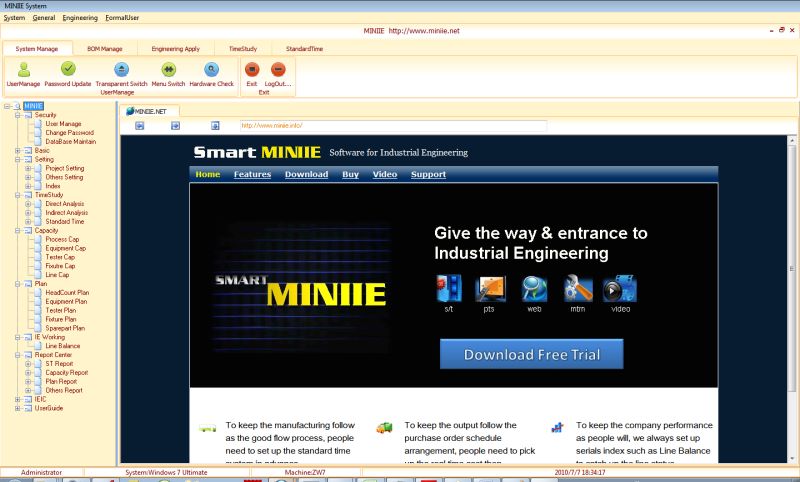Screen dimensions: 800x482
Task: Open the Download link in the nav bar
Action: pyautogui.click(x=307, y=174)
